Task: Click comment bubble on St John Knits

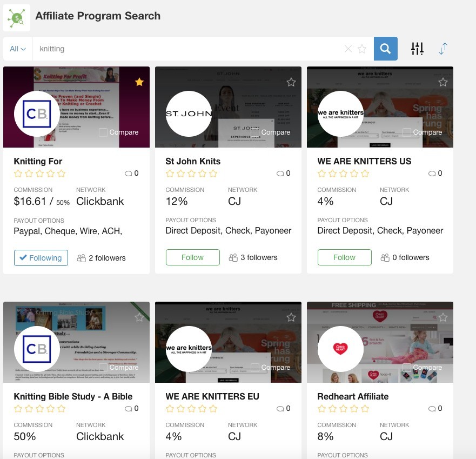Action: coord(280,174)
